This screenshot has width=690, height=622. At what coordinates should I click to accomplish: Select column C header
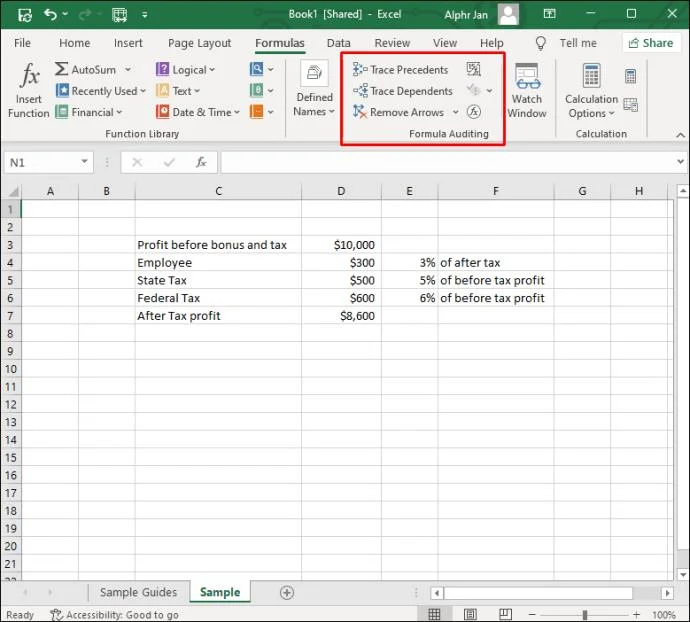coord(218,191)
